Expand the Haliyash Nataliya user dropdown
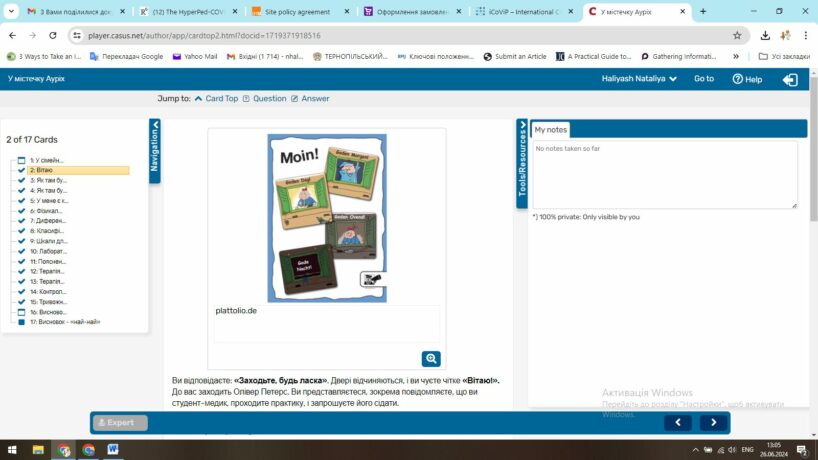This screenshot has height=460, width=818. (639, 79)
